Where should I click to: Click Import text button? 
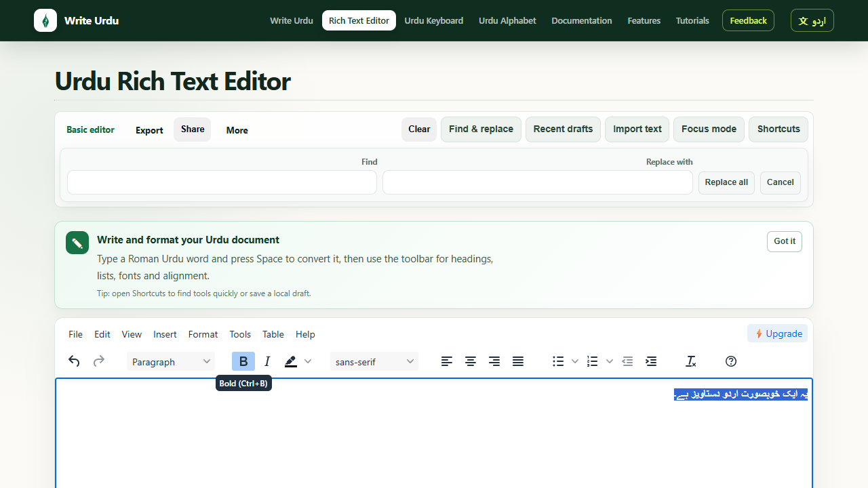click(637, 129)
